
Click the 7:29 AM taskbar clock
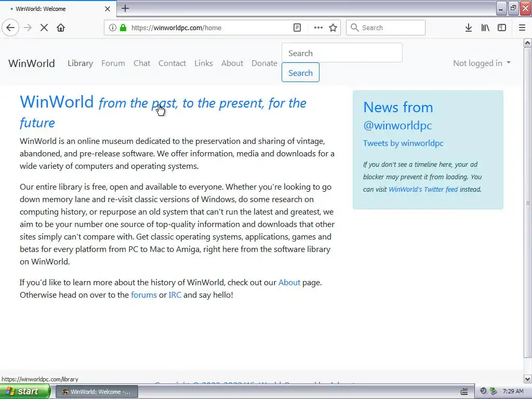513,391
